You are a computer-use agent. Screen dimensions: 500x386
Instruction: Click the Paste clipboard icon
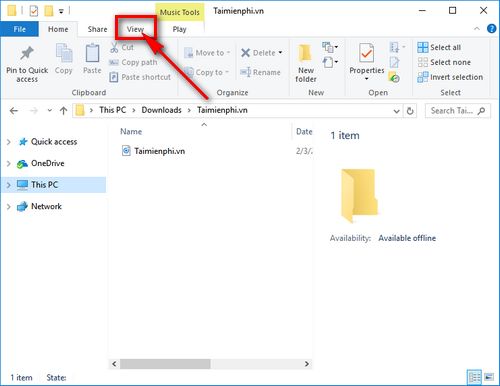click(x=92, y=53)
